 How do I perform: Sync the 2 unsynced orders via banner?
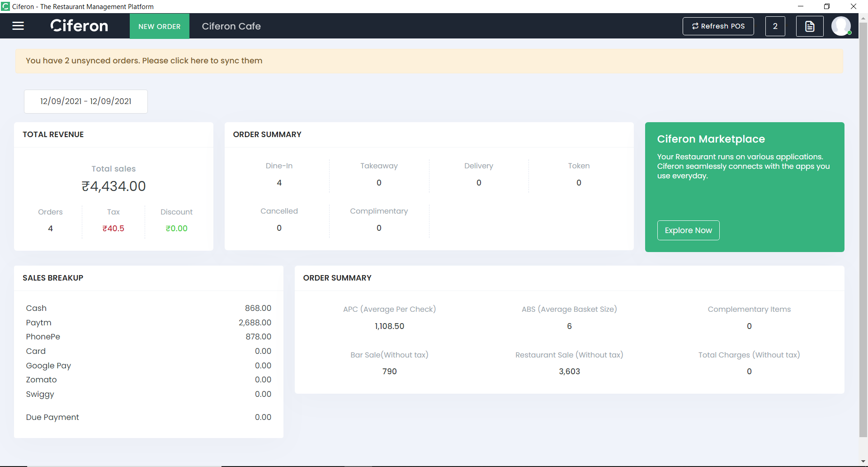pos(429,61)
